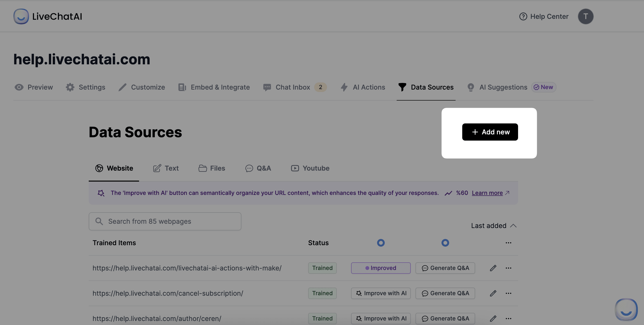Edit the ai-actions-with-make URL entry
This screenshot has width=644, height=325.
493,268
